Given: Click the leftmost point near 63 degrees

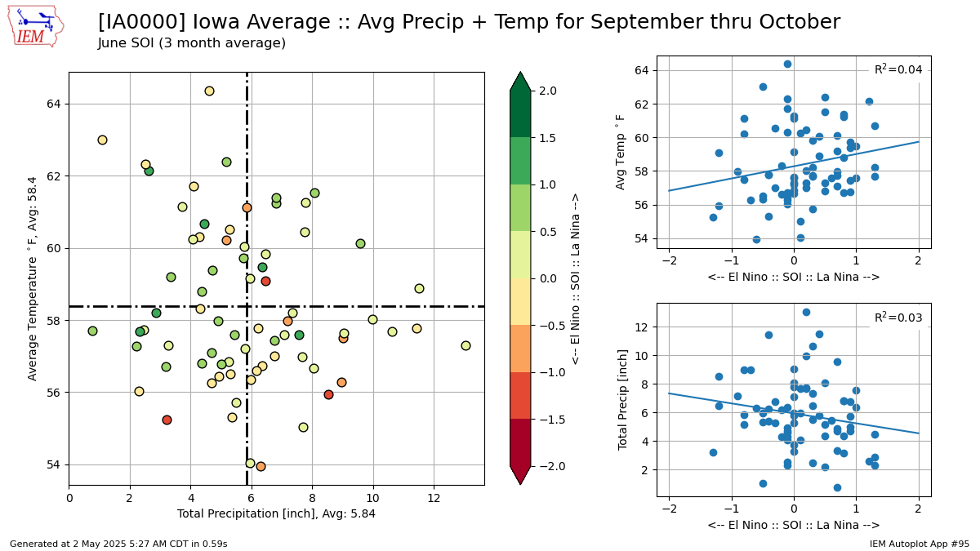Looking at the screenshot, I should click(x=102, y=140).
